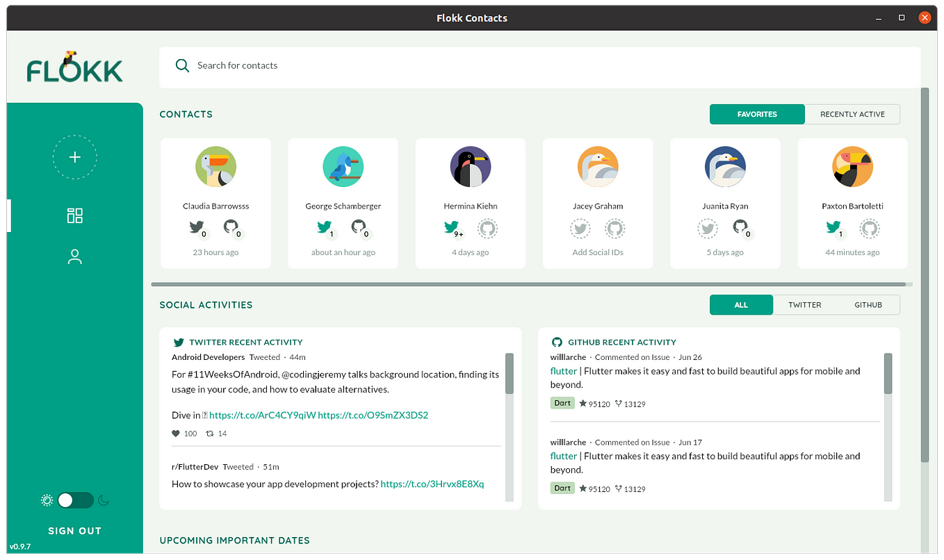Image resolution: width=944 pixels, height=560 pixels.
Task: Click r/FlutterDev tweet author
Action: tap(195, 467)
